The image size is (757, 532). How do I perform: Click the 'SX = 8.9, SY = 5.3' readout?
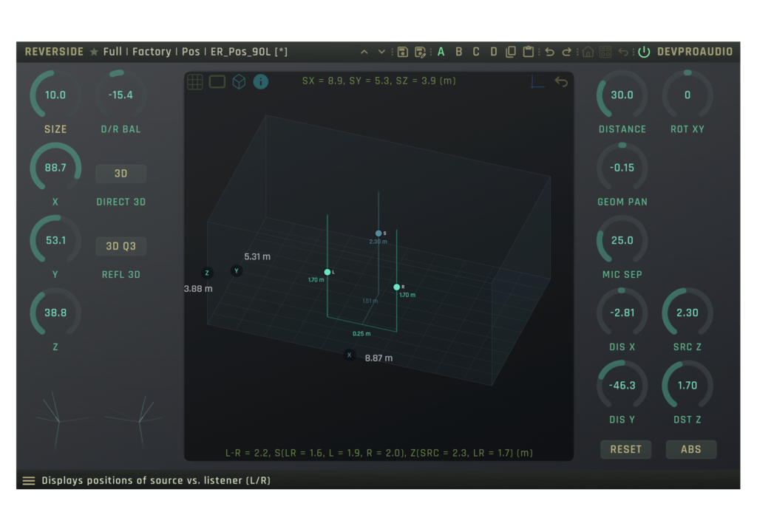[x=379, y=81]
